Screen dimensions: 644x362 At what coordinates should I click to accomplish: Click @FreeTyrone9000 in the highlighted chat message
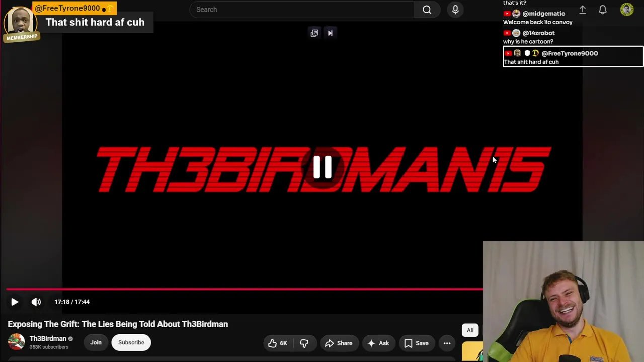click(x=570, y=53)
